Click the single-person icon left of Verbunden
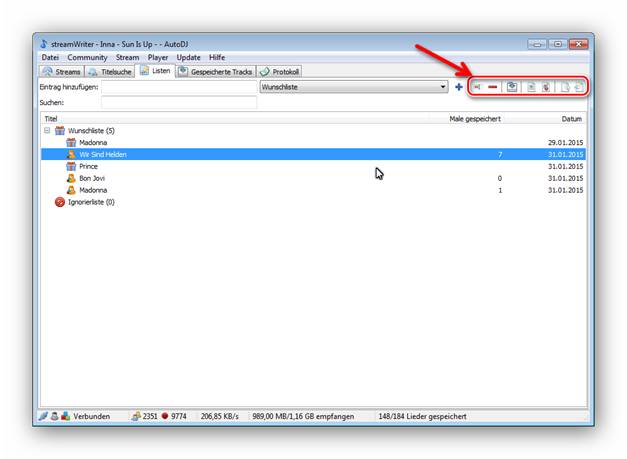This screenshot has height=459, width=627. [x=55, y=416]
